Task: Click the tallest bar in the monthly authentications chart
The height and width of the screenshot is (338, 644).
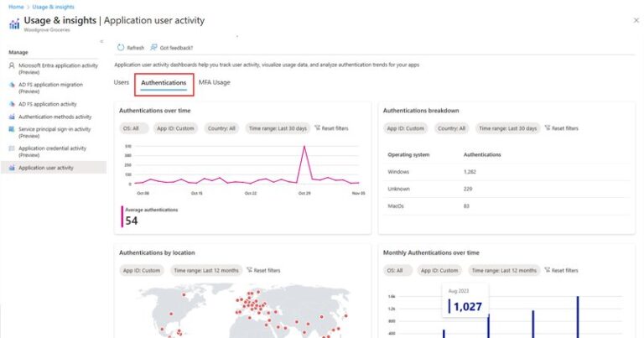Action: (578, 317)
